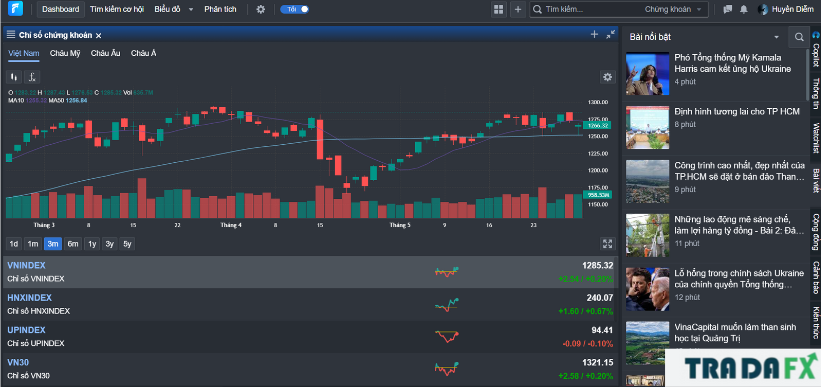Click the VNINDEX value 1285.32
The width and height of the screenshot is (821, 387).
click(x=597, y=266)
